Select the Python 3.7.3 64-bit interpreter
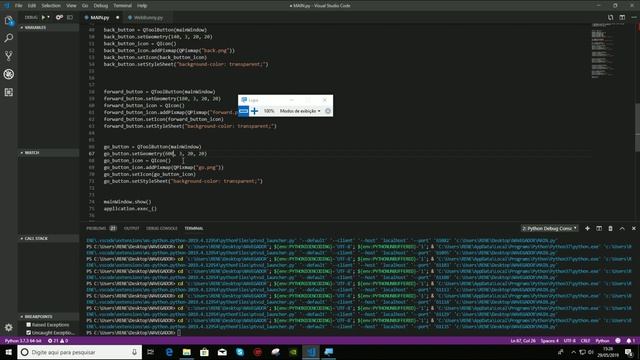 [x=23, y=340]
